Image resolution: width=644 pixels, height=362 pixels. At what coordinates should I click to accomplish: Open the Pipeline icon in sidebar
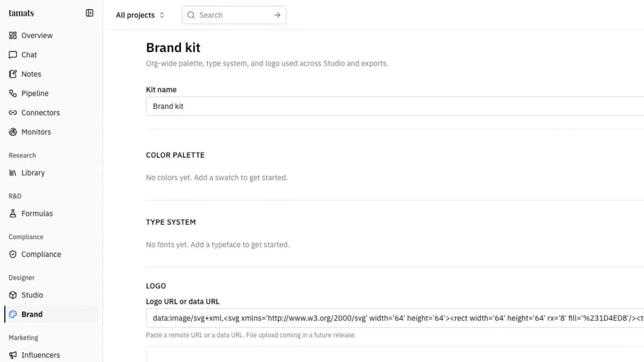click(13, 94)
